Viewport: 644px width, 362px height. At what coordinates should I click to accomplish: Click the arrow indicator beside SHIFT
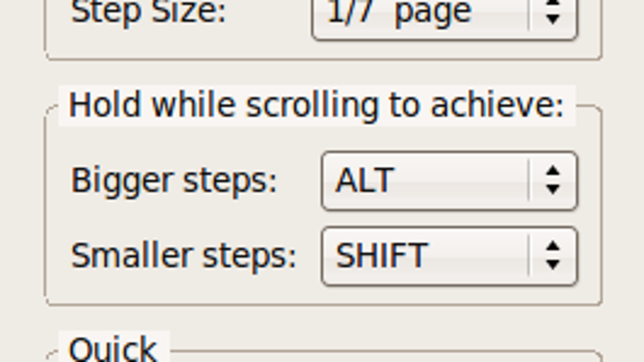point(553,256)
